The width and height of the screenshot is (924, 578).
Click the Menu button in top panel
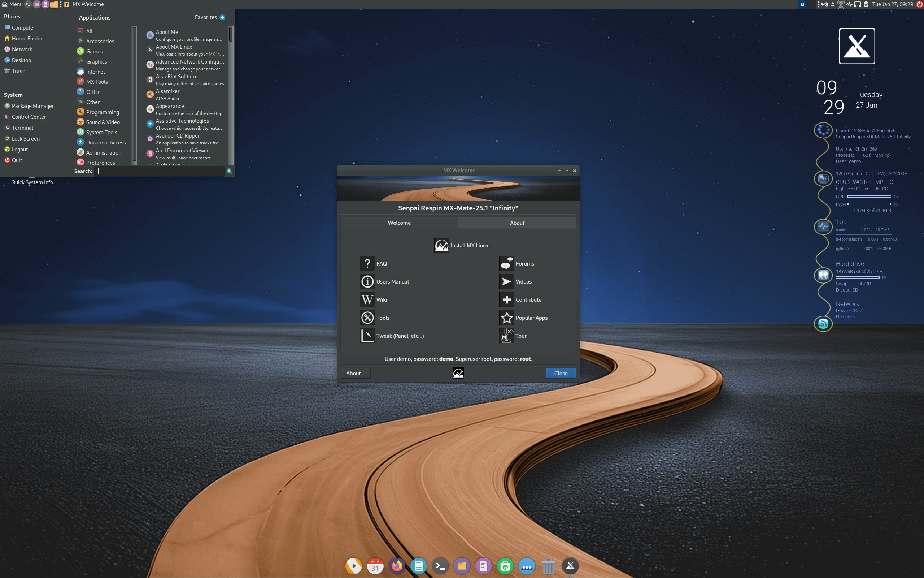(x=12, y=4)
